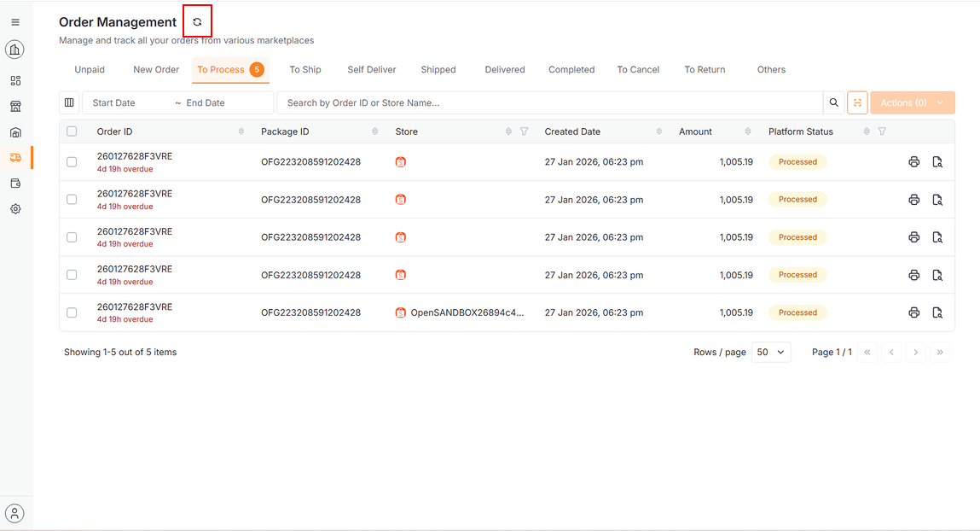
Task: Click the Search by Order ID field
Action: pyautogui.click(x=549, y=103)
